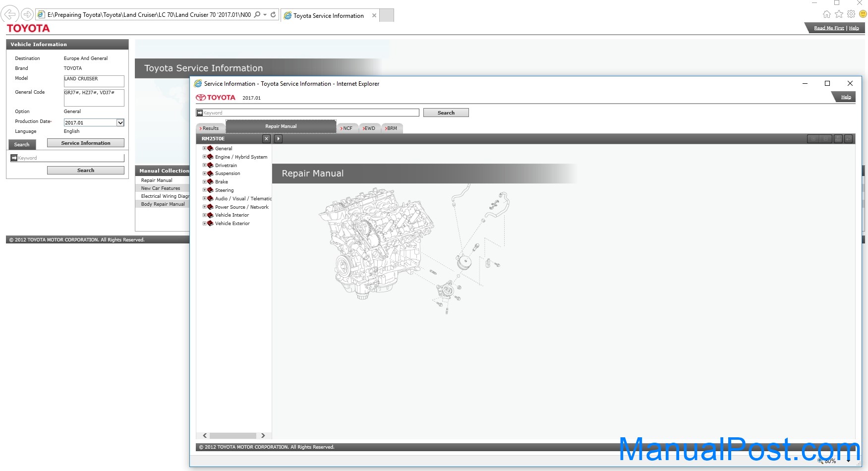868x471 pixels.
Task: Click the return arrow icon in the manual toolbar
Action: pyautogui.click(x=848, y=139)
